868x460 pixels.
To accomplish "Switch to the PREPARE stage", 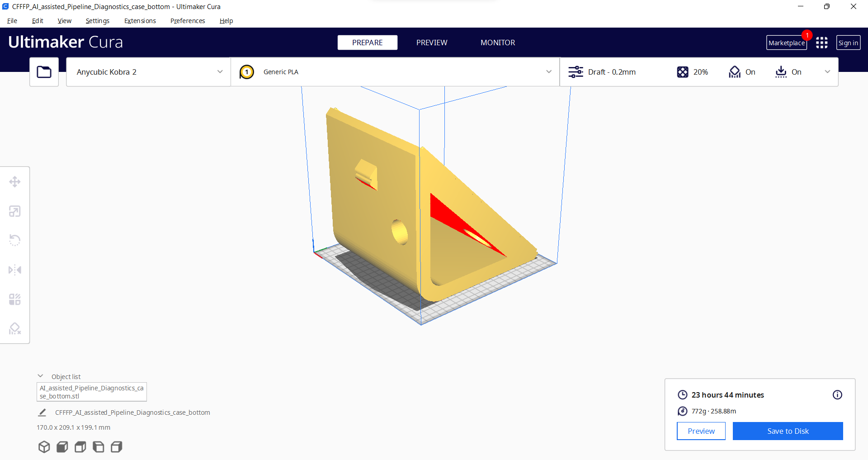I will [x=368, y=43].
